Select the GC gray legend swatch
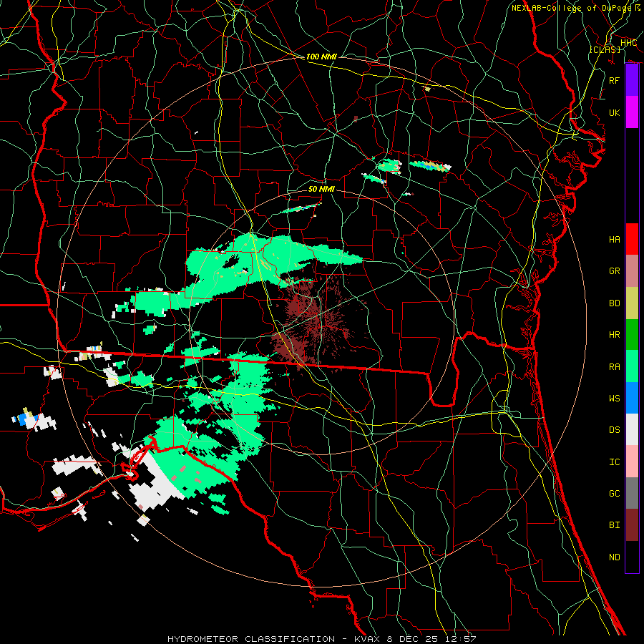The image size is (644, 644). (632, 493)
